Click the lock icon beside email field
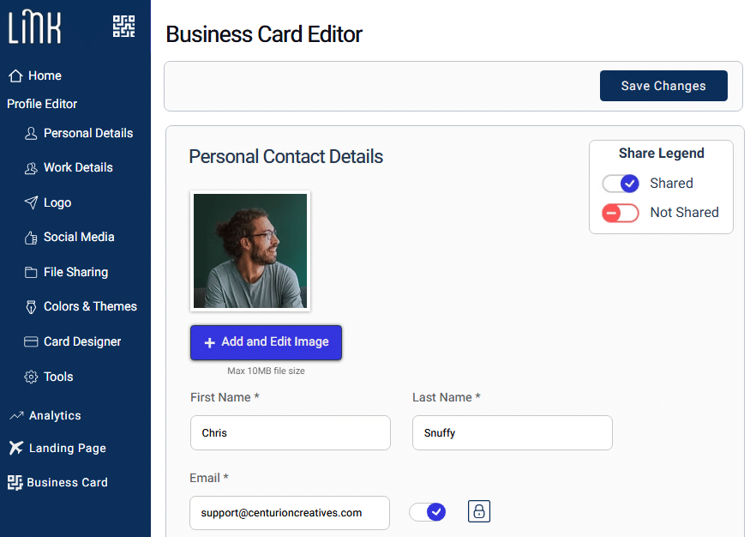756x537 pixels. [478, 510]
